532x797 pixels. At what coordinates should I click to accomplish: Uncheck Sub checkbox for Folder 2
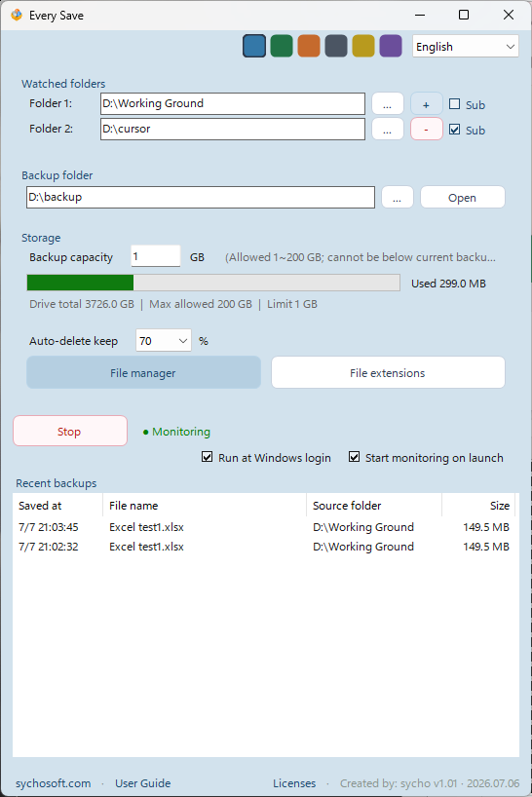[x=455, y=130]
